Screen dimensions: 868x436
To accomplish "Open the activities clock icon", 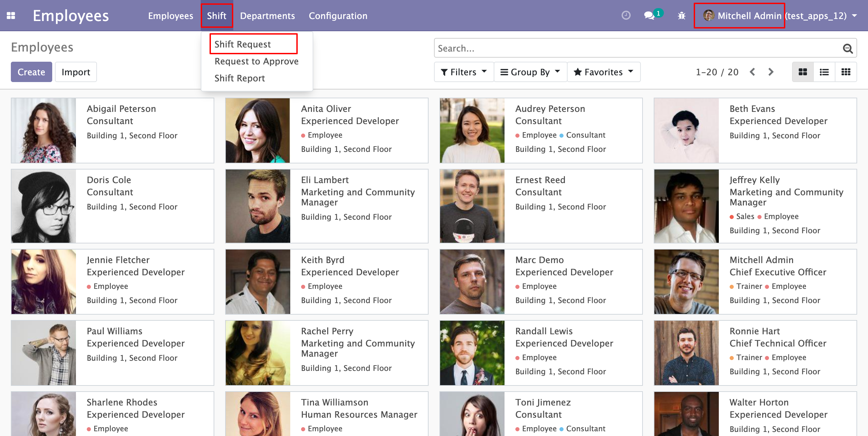I will click(626, 16).
